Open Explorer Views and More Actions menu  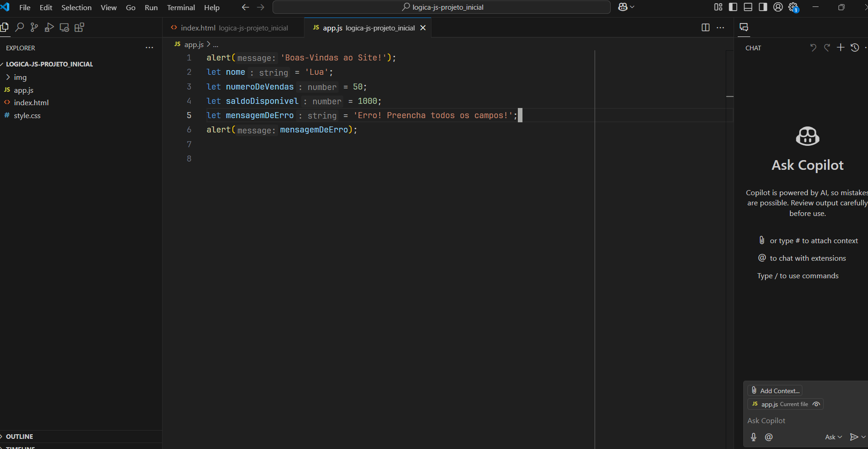pyautogui.click(x=149, y=48)
